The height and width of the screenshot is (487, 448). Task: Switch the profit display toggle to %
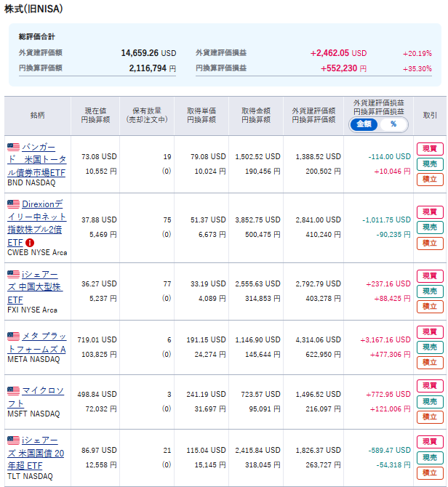[x=393, y=124]
